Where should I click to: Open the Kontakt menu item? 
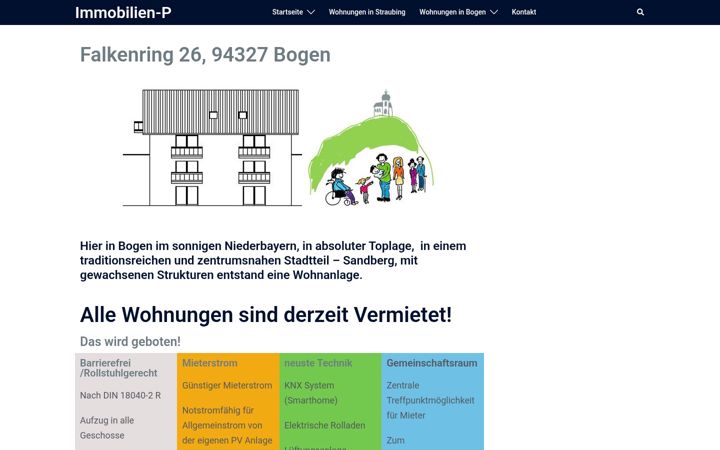click(524, 12)
